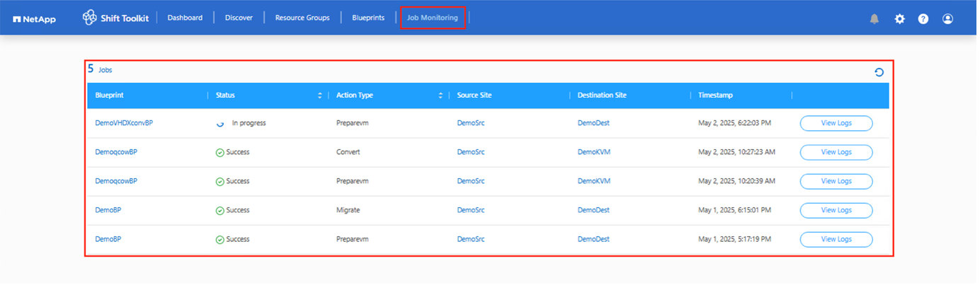Switch to the Resource Groups tab
The width and height of the screenshot is (980, 285).
[302, 18]
